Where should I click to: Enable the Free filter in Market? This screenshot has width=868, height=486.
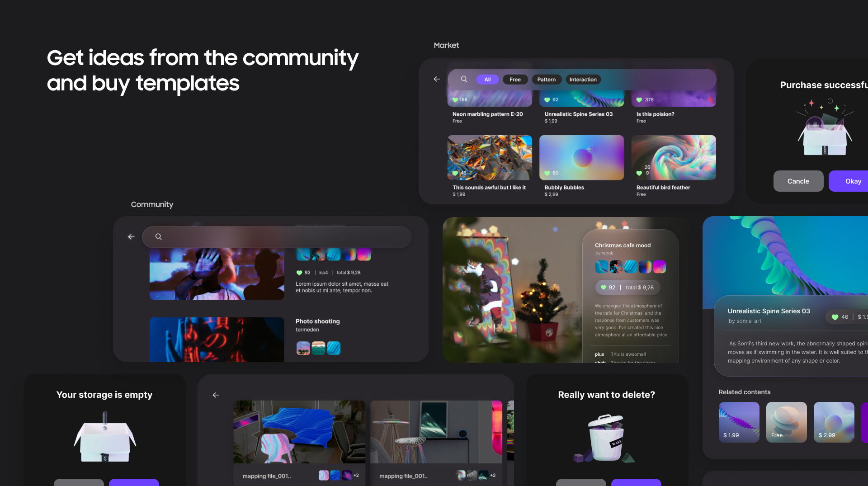(515, 79)
